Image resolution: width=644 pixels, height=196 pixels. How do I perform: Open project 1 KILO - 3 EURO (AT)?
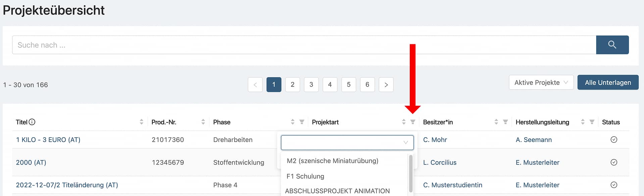pos(48,140)
